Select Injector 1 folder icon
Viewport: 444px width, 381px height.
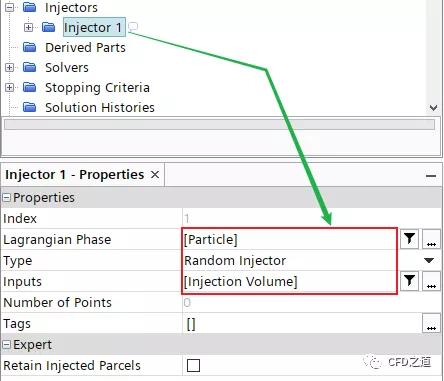click(49, 27)
